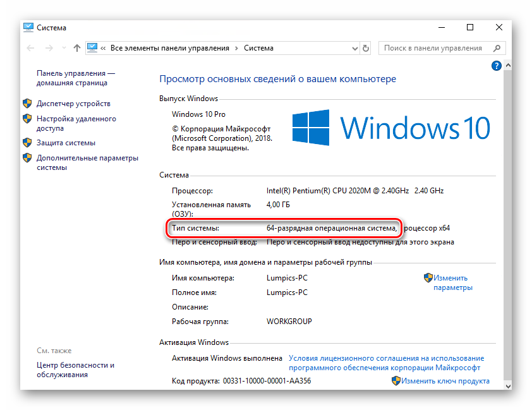Open address bar history dropdown arrow
This screenshot has width=532, height=410.
click(x=354, y=48)
